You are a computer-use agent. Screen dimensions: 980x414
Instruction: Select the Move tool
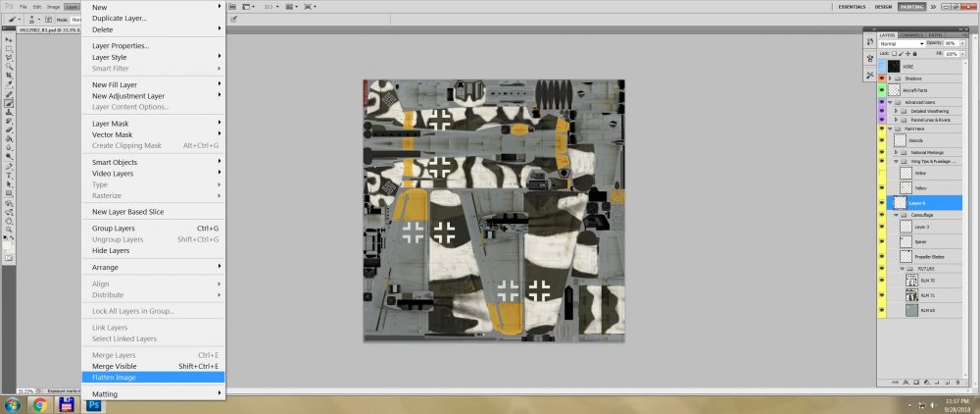tap(9, 39)
